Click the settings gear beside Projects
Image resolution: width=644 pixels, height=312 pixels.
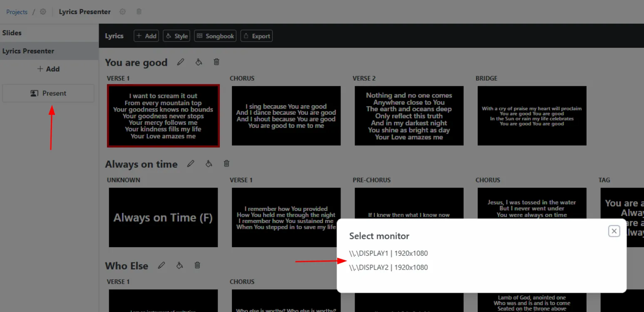tap(43, 12)
